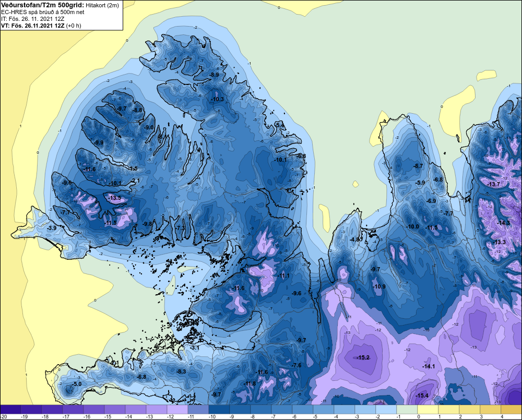Image resolution: width=522 pixels, height=420 pixels.
Task: Click the legend color band between -15 and -14
Action: click(114, 409)
